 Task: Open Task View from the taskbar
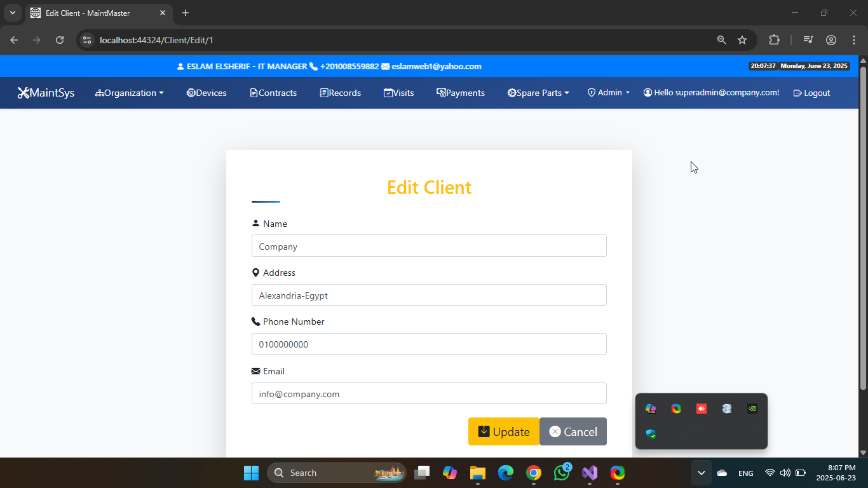[422, 473]
